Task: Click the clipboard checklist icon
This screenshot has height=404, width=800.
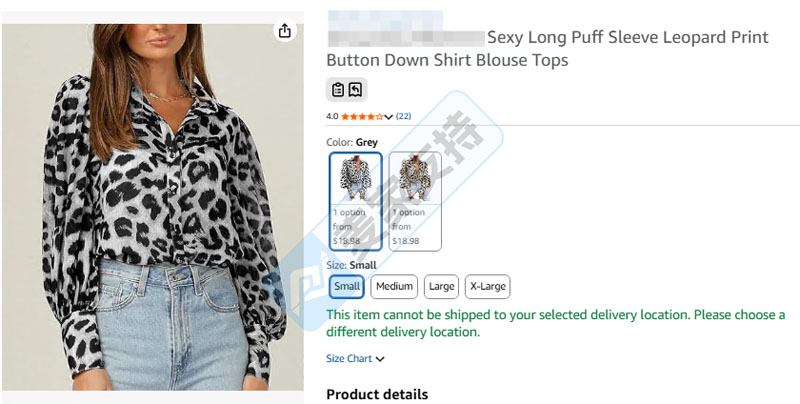Action: (x=338, y=90)
